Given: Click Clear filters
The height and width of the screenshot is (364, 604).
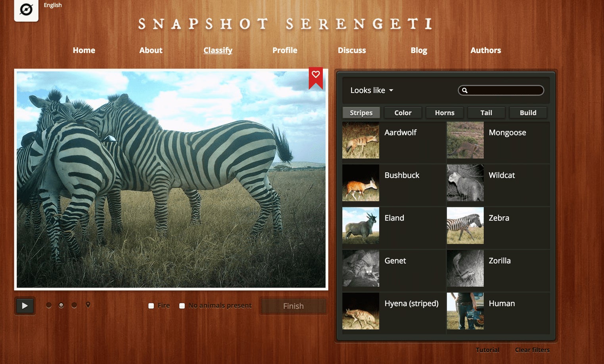Looking at the screenshot, I should [532, 350].
